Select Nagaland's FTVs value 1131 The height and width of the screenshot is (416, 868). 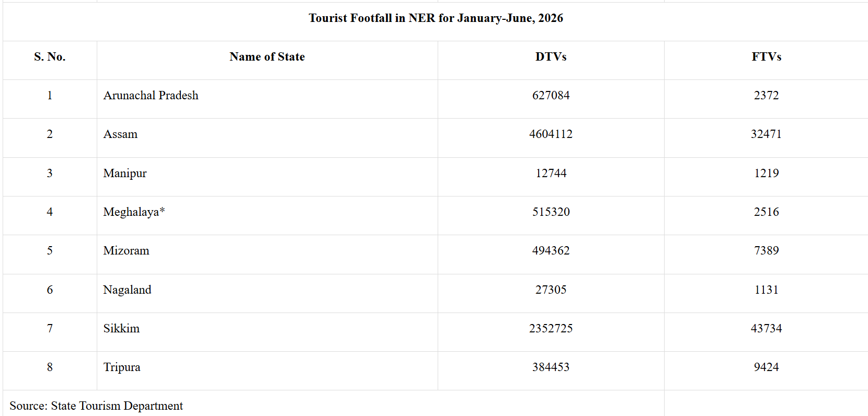pos(767,290)
